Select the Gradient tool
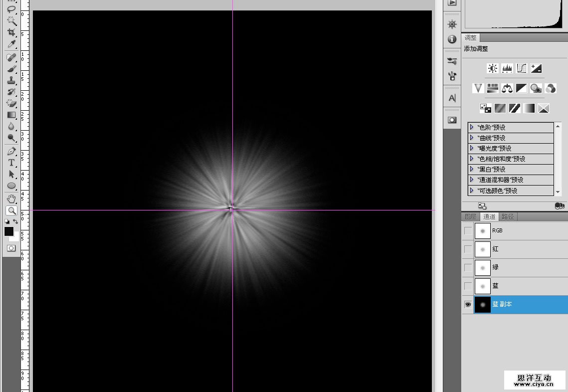Image resolution: width=568 pixels, height=392 pixels. (x=11, y=115)
